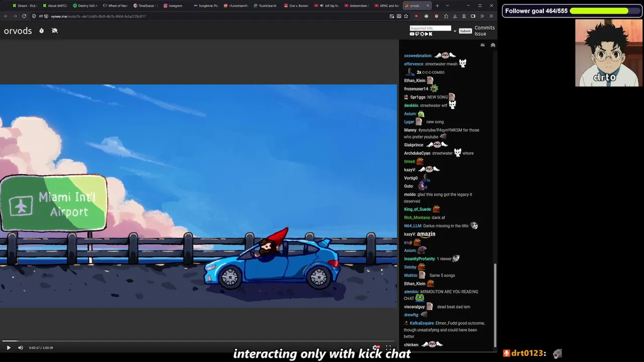Open chat settings sliders icon
This screenshot has width=644, height=362.
point(482,45)
